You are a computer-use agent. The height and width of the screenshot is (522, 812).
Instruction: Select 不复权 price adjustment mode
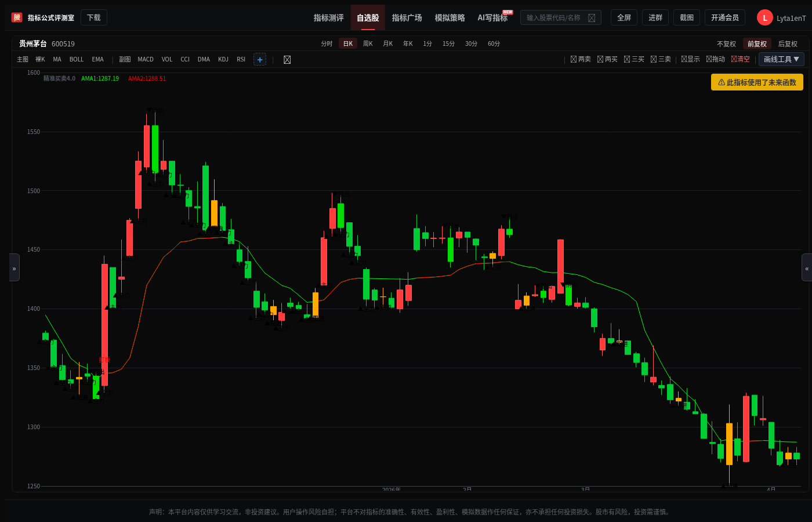coord(726,44)
